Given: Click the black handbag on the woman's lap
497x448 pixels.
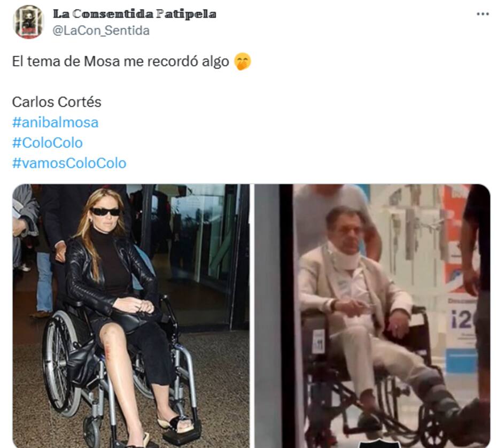Looking at the screenshot, I should 135,318.
